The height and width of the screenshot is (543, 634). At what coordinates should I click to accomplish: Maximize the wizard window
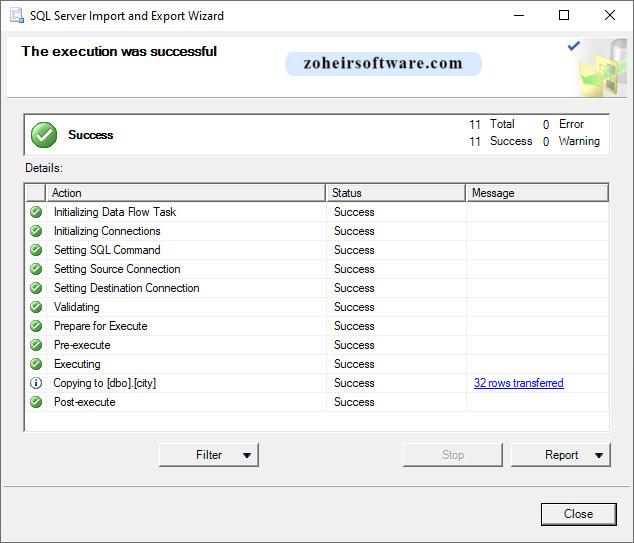(564, 15)
